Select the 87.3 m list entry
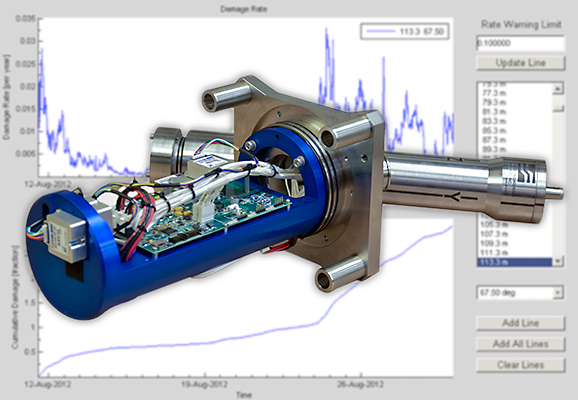This screenshot has width=578, height=400. click(x=515, y=140)
